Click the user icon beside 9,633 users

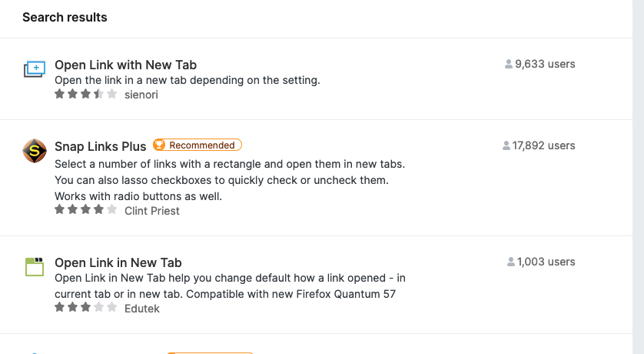(x=509, y=65)
